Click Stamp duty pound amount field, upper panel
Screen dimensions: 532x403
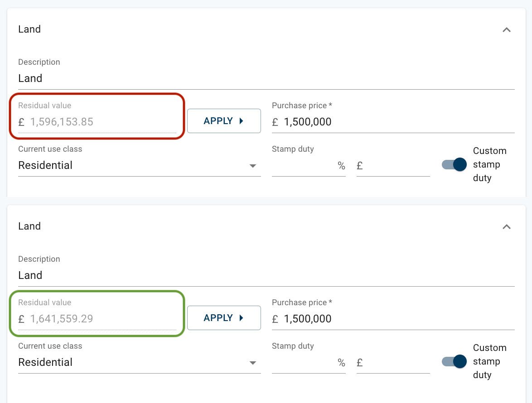click(x=397, y=166)
